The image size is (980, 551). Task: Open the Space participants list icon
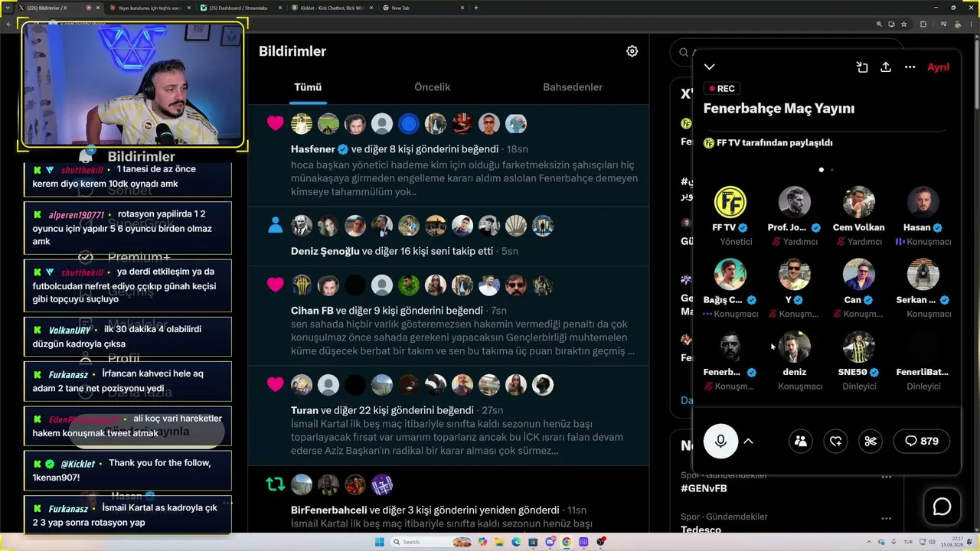[800, 441]
